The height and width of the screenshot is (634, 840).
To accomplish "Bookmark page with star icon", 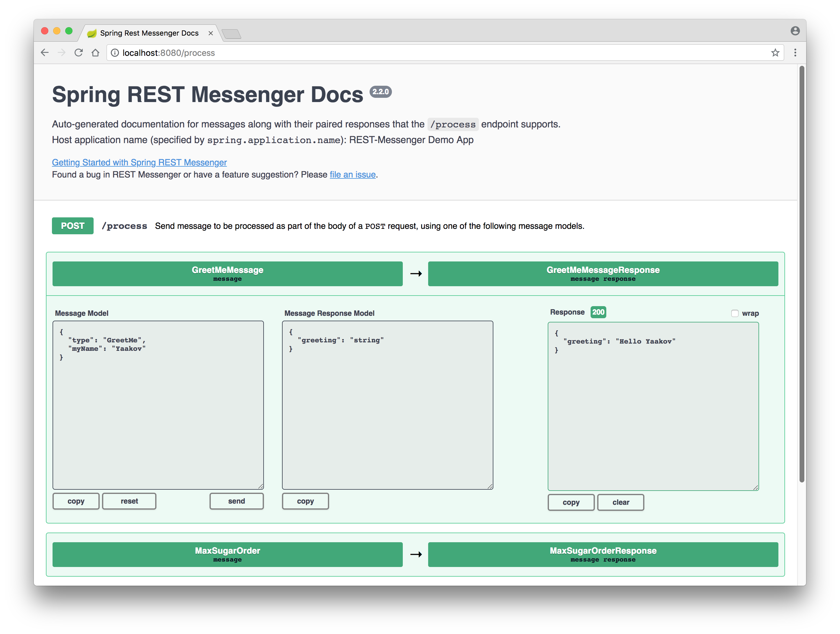I will (x=775, y=53).
